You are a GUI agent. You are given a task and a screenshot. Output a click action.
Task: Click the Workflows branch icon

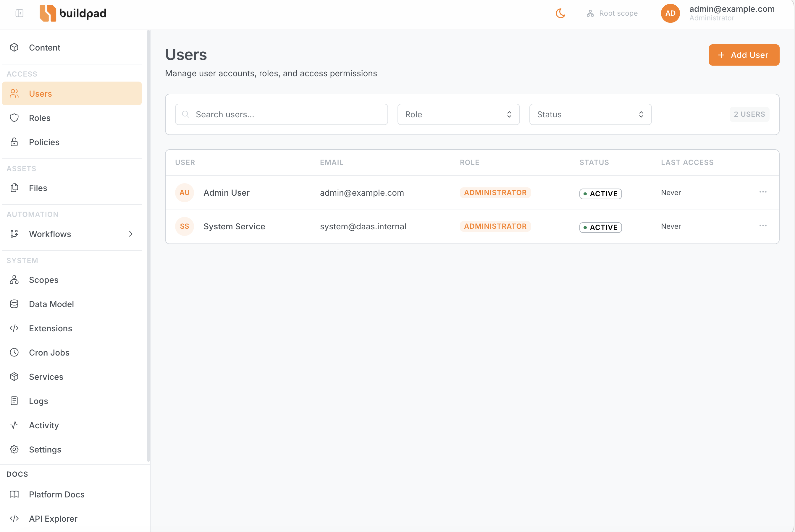coord(14,234)
